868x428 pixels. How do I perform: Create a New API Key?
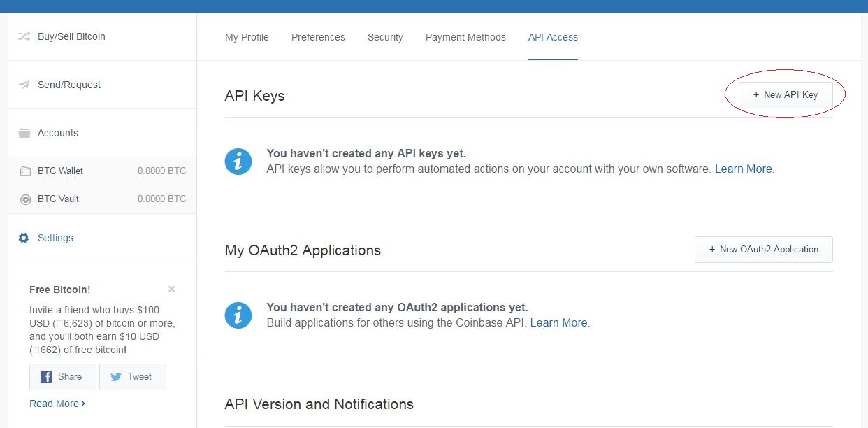click(x=786, y=95)
